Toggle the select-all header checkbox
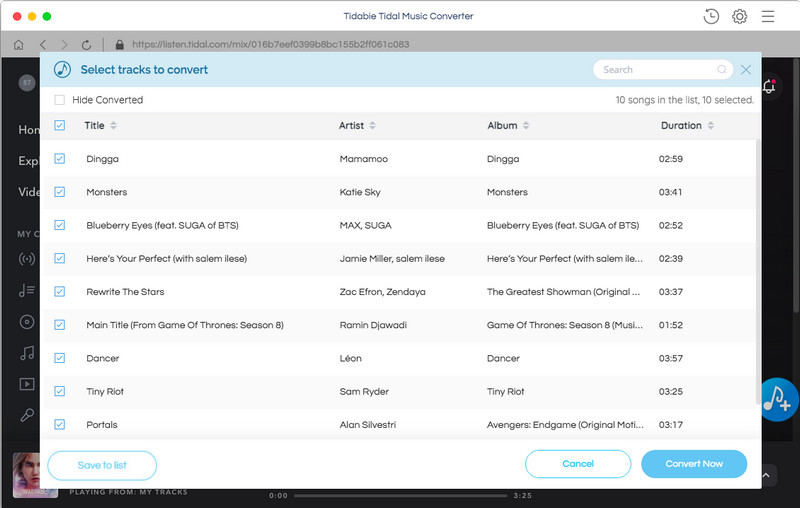 60,125
